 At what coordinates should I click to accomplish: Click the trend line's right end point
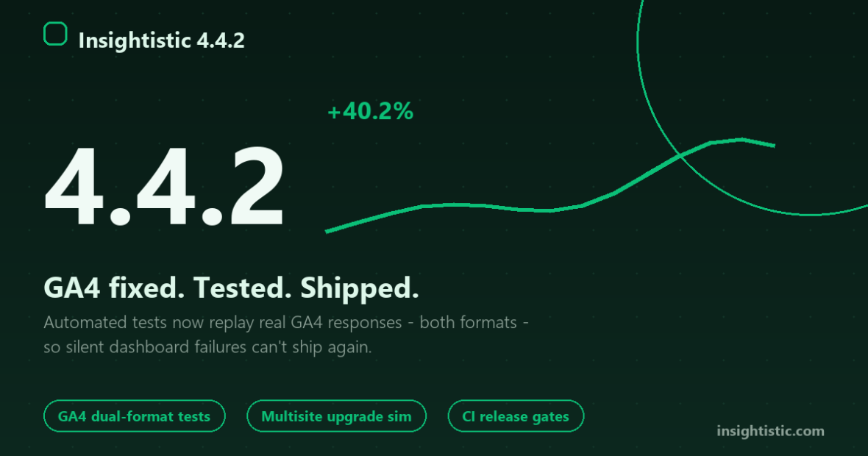773,146
